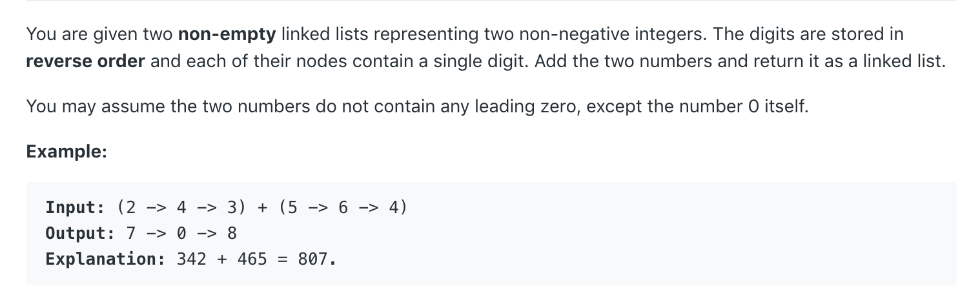The width and height of the screenshot is (980, 306).
Task: Click digit 2 starting the first input list
Action: pyautogui.click(x=130, y=208)
